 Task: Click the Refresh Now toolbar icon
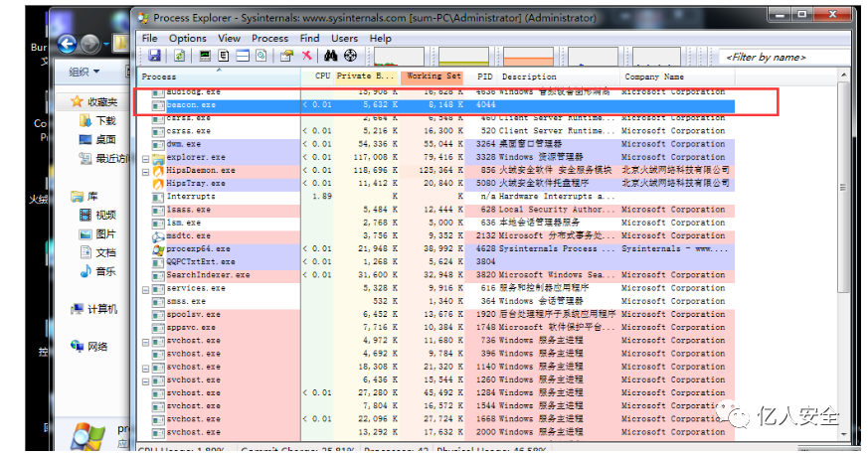click(x=179, y=56)
